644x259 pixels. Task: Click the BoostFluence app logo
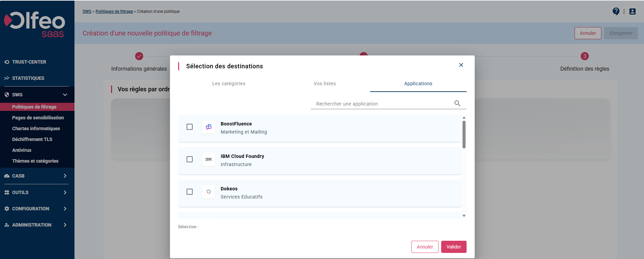[209, 127]
